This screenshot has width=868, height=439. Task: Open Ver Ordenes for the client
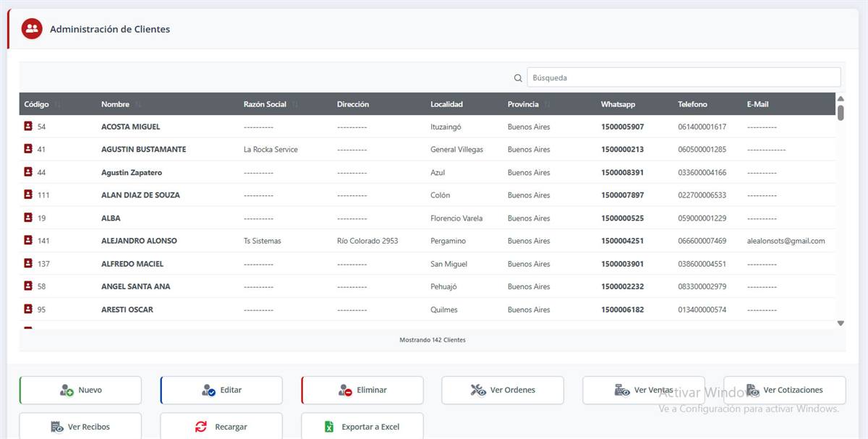click(x=503, y=391)
